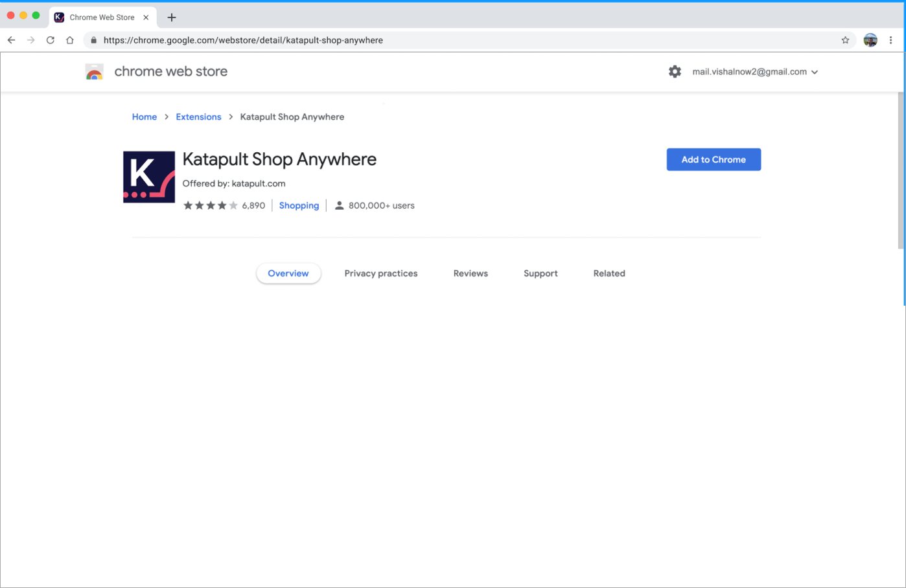Open web store settings gear
Viewport: 906px width, 588px height.
tap(675, 72)
